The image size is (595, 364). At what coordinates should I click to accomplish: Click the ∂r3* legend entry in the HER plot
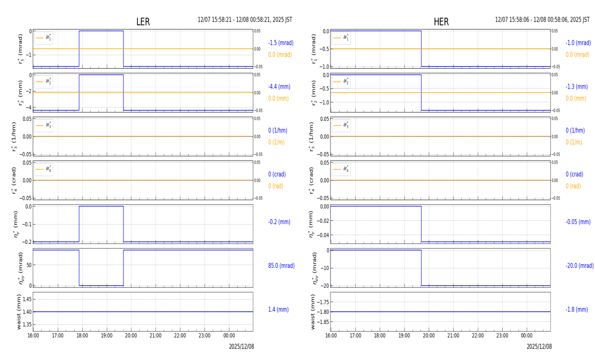[341, 126]
